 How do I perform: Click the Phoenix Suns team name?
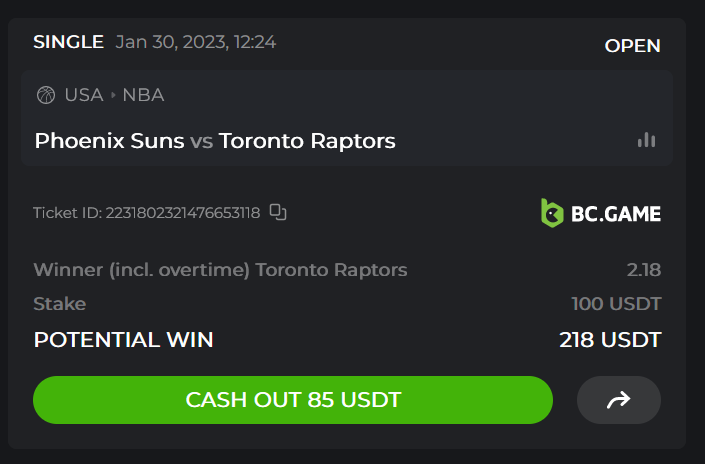[109, 141]
